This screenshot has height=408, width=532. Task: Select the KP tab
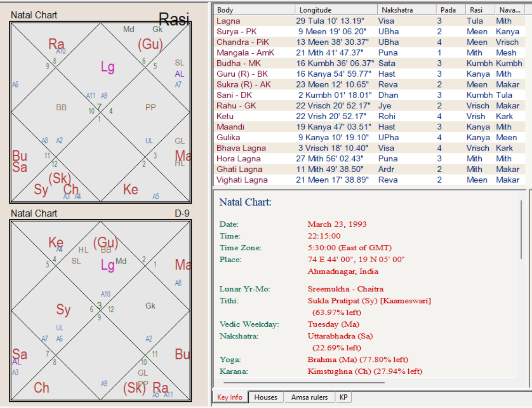click(343, 397)
